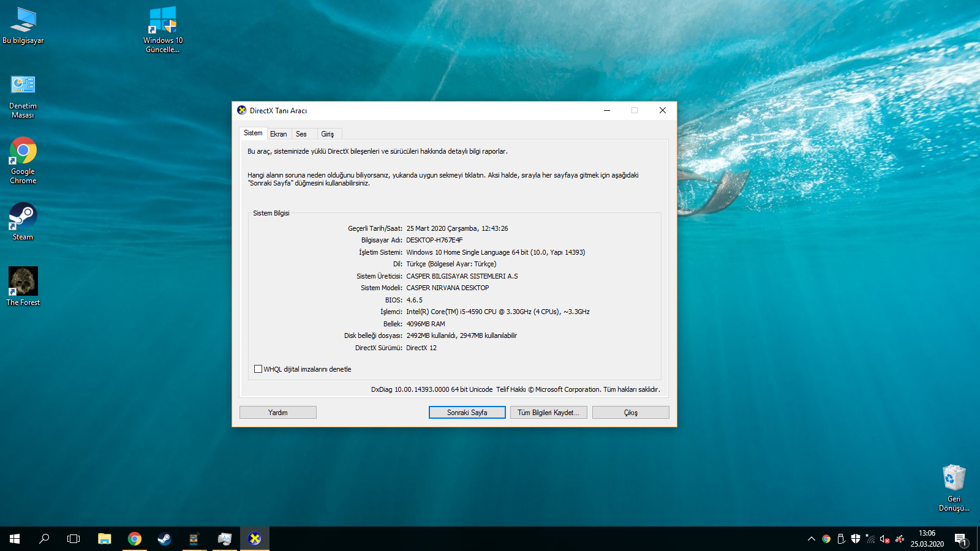980x551 pixels.
Task: Open Windows Defender shield tray icon
Action: 856,539
